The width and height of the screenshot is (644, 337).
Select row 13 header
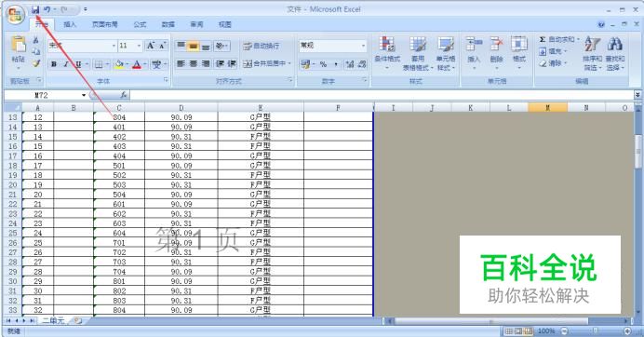[x=13, y=117]
